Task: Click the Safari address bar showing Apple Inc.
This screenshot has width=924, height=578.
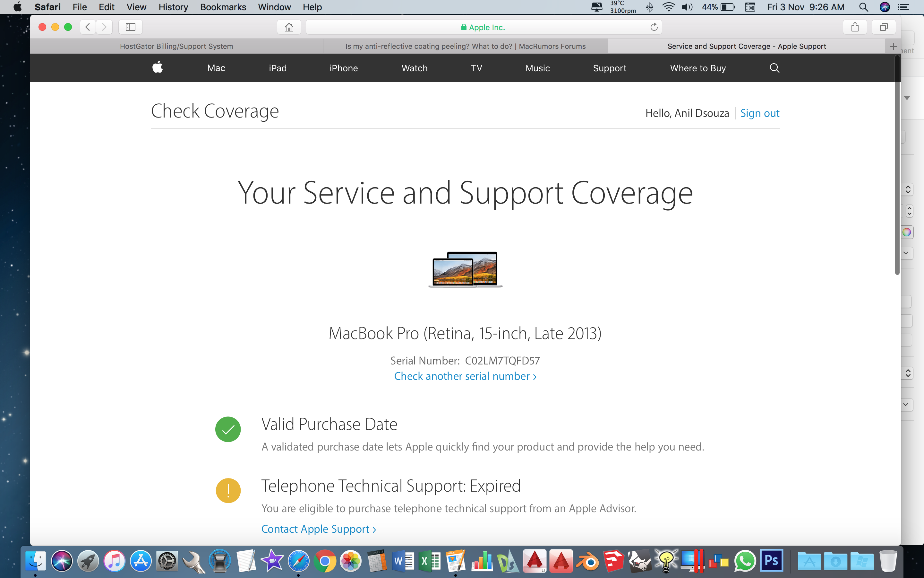Action: coord(483,27)
